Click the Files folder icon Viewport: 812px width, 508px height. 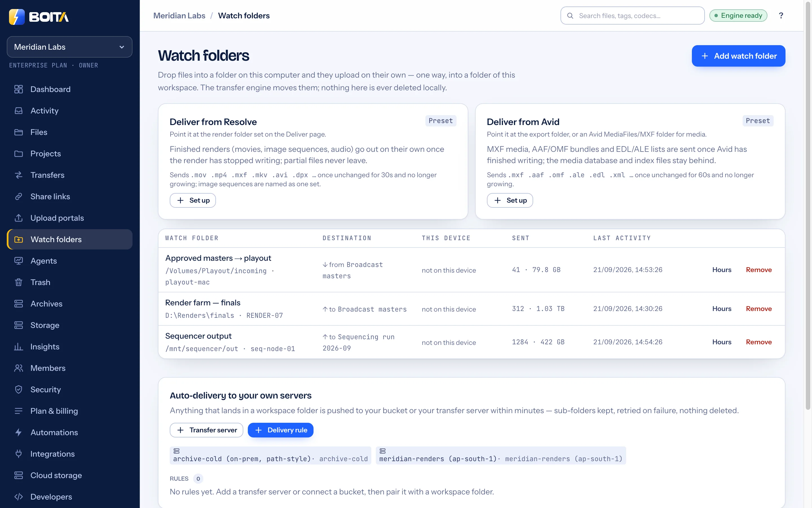click(x=18, y=132)
